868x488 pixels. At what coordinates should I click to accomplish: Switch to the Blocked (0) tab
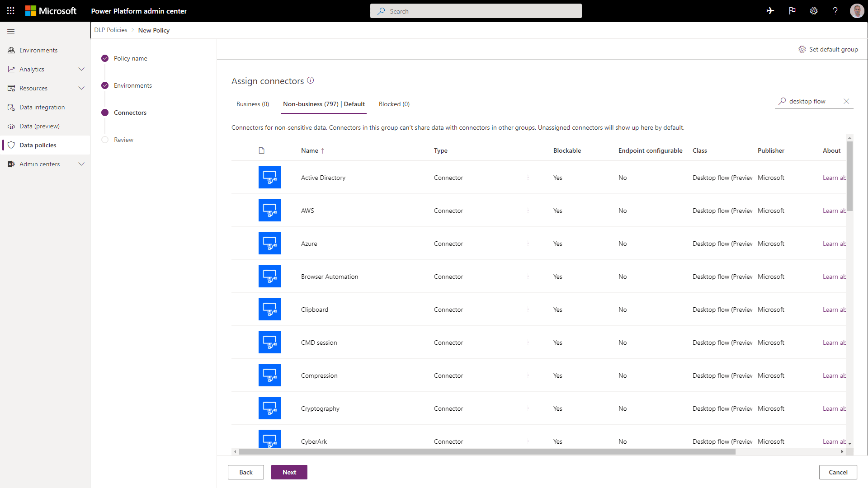click(x=394, y=104)
